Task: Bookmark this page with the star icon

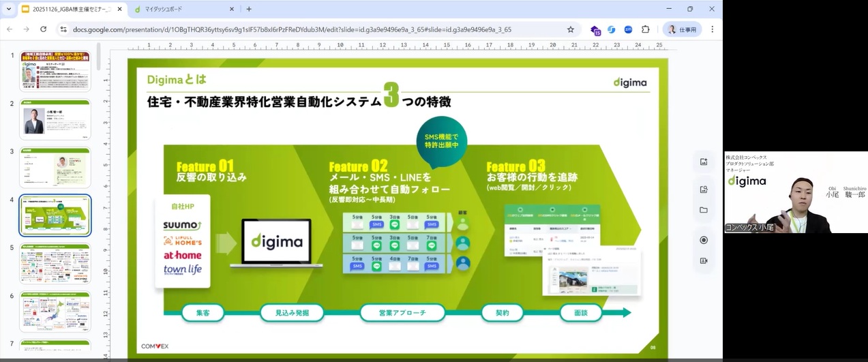Action: pos(571,29)
